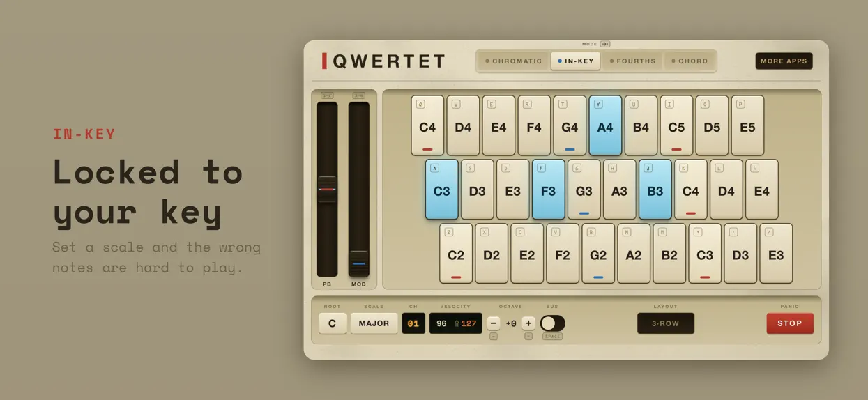
Task: Play the E2 key
Action: (527, 254)
